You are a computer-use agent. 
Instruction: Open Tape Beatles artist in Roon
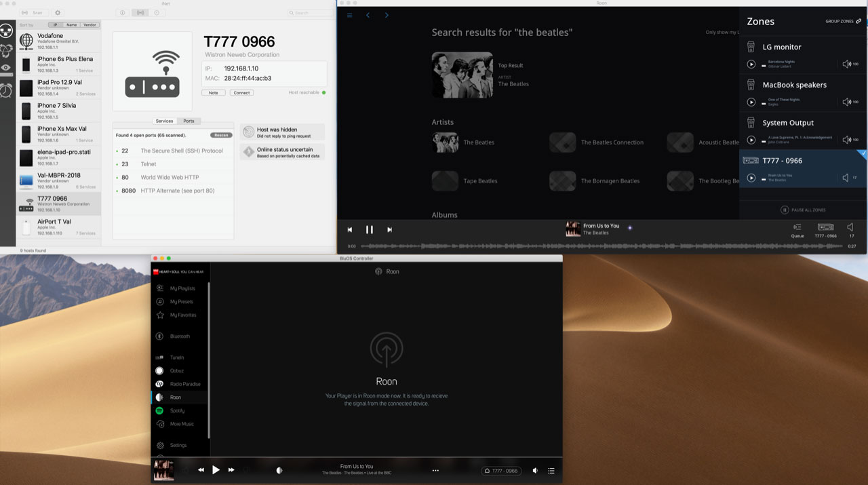[465, 181]
